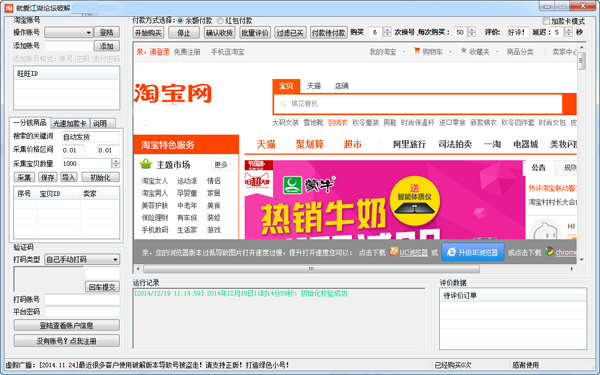This screenshot has height=375, width=600.
Task: Click 我的淘宝 link
Action: 383,52
